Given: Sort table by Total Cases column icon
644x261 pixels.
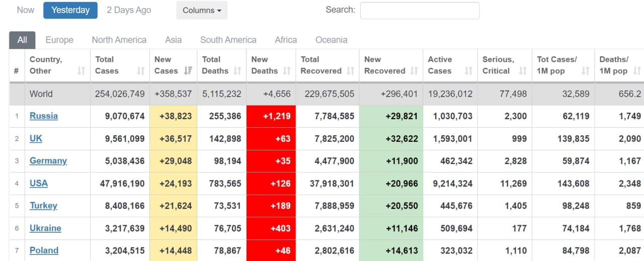Looking at the screenshot, I should coord(140,71).
